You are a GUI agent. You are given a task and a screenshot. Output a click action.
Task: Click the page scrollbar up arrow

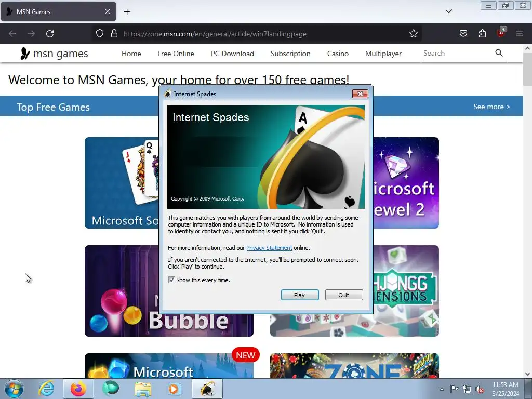(528, 48)
